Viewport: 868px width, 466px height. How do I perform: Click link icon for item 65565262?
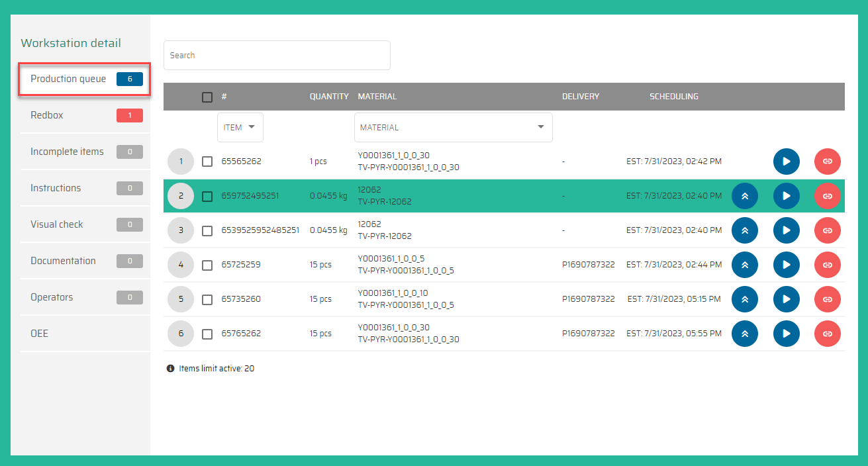[827, 162]
